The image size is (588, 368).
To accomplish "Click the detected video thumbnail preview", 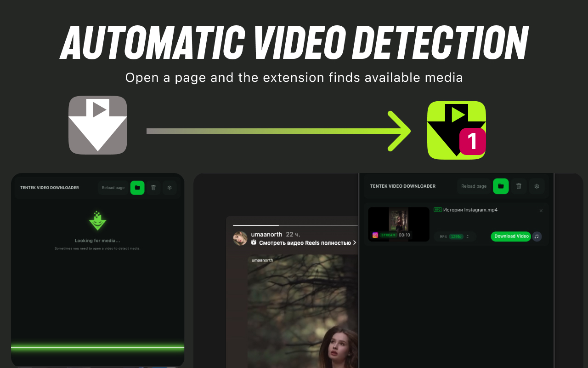I will pyautogui.click(x=399, y=224).
